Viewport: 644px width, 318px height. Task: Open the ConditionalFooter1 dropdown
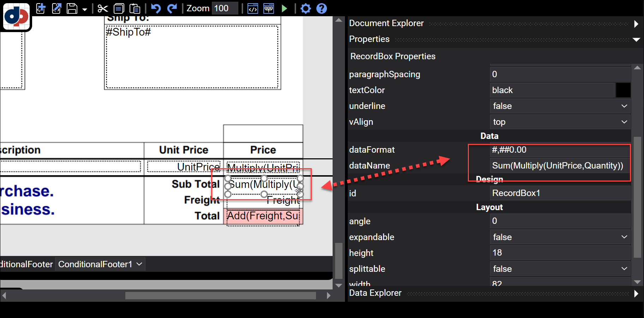[x=100, y=264]
